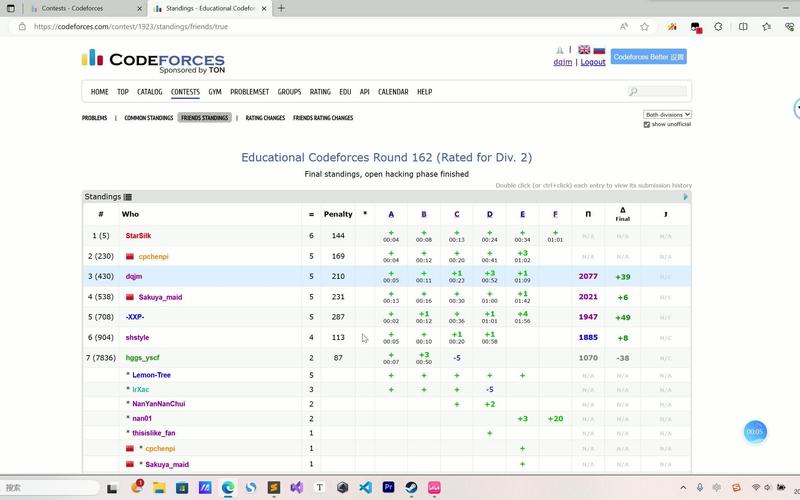Open the new tab plus button
The width and height of the screenshot is (800, 500).
pyautogui.click(x=281, y=8)
